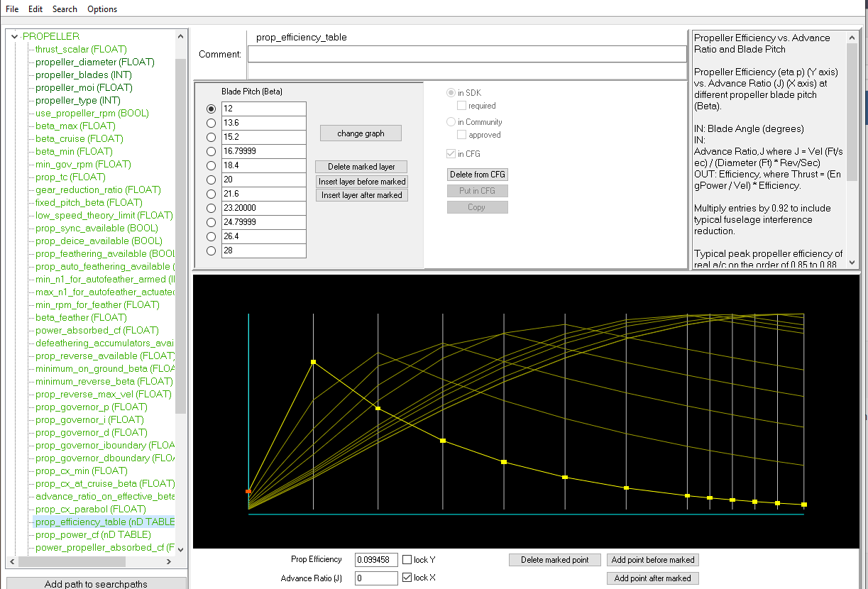Collapse the PROPELLER tree node

(15, 36)
